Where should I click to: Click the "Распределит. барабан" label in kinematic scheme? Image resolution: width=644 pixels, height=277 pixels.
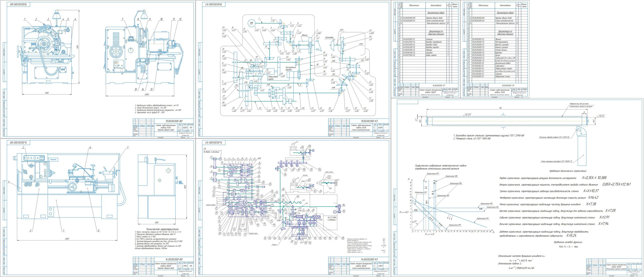(291, 68)
